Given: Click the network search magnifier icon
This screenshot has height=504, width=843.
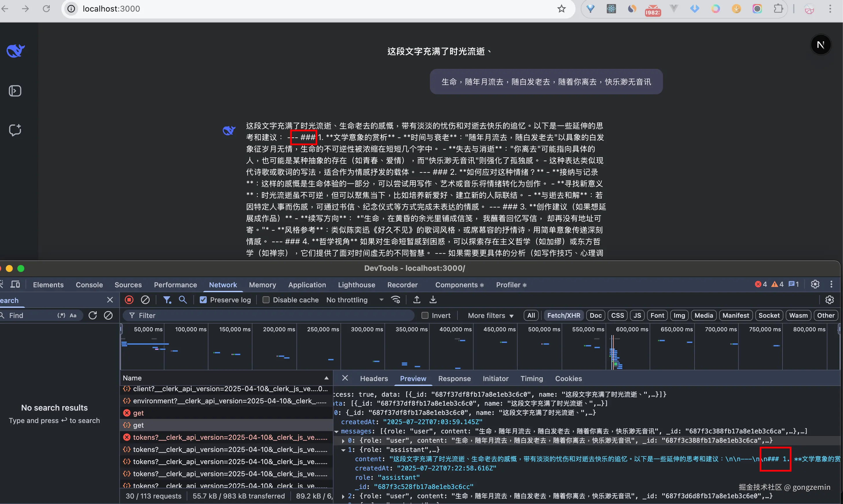Looking at the screenshot, I should click(183, 300).
